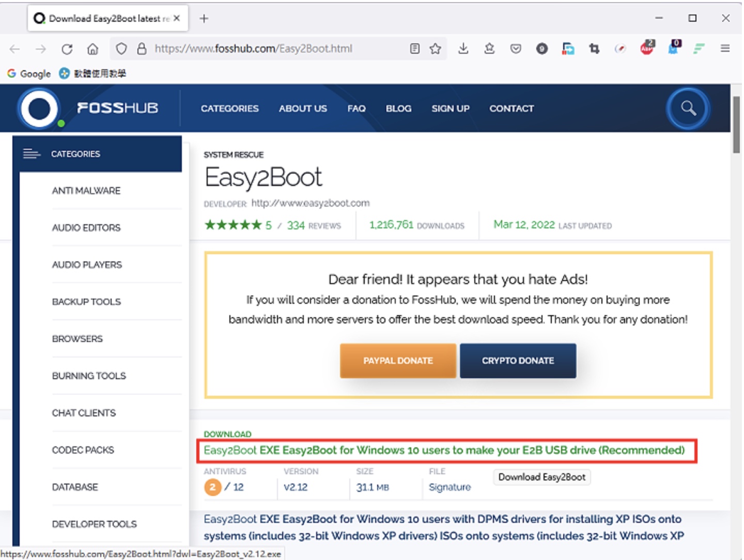Viewport: 744px width, 560px height.
Task: Select ANTI MALWARE category in sidebar
Action: [86, 191]
